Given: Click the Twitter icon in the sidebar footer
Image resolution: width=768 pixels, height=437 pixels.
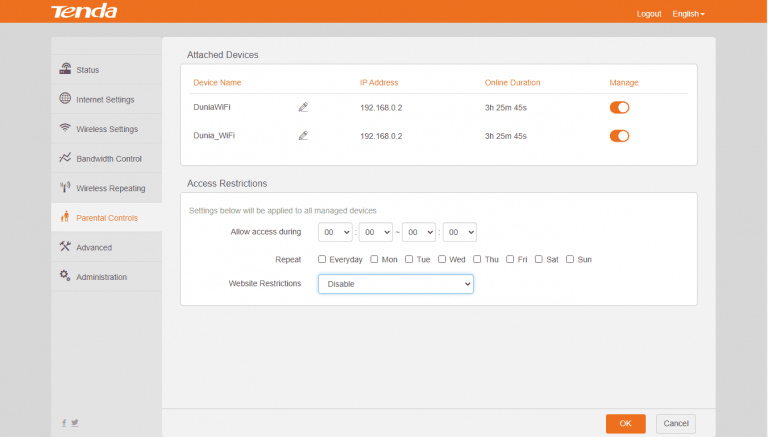Looking at the screenshot, I should point(75,423).
